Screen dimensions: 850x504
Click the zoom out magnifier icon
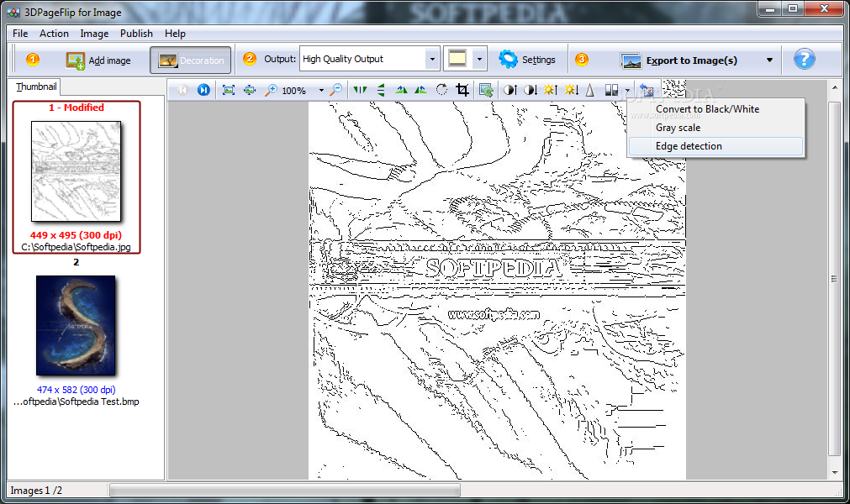tap(336, 90)
